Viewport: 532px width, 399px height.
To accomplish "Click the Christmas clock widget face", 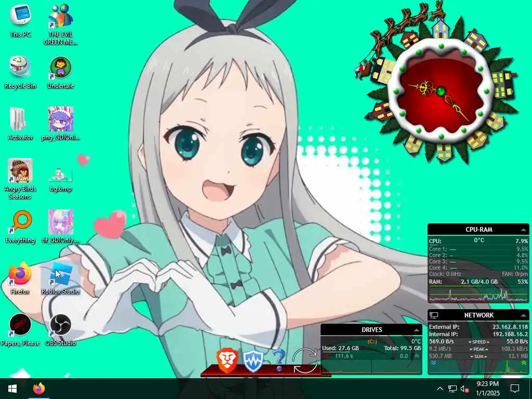I will pos(441,91).
